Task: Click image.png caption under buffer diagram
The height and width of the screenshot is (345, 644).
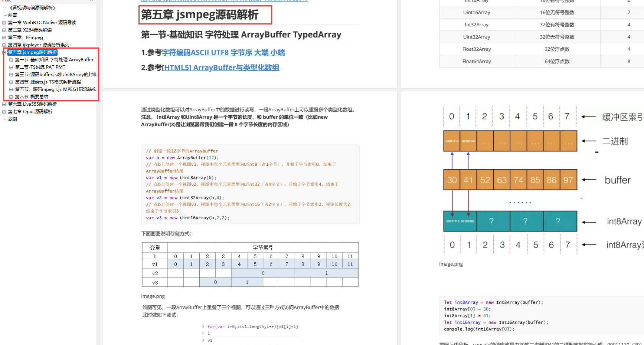Action: point(451,264)
